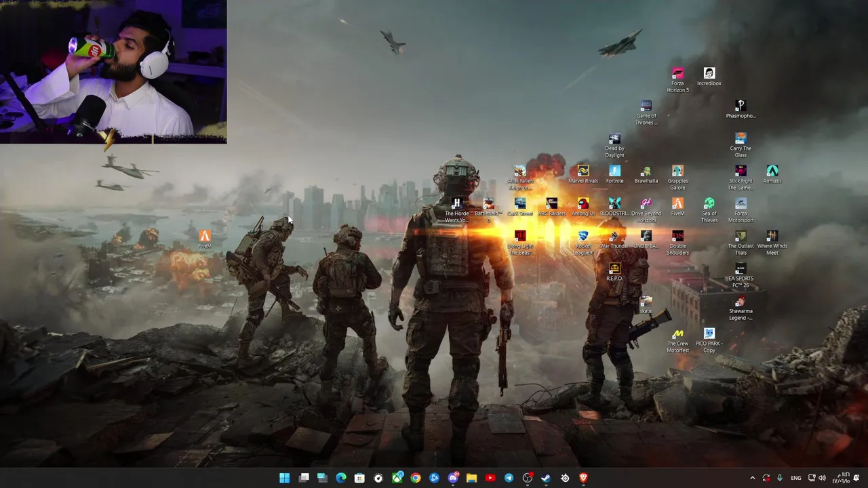Select the Dead by Daylight icon
The image size is (868, 488).
click(x=614, y=144)
